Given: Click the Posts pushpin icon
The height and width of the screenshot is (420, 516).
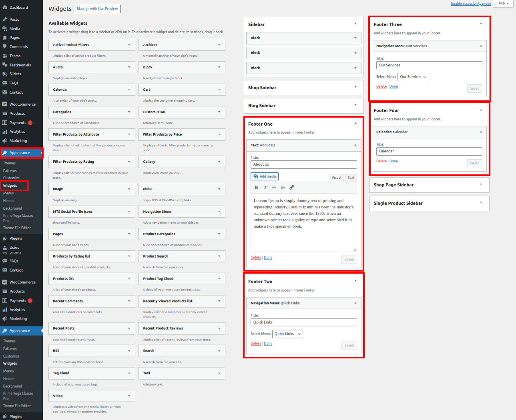Looking at the screenshot, I should [5, 19].
